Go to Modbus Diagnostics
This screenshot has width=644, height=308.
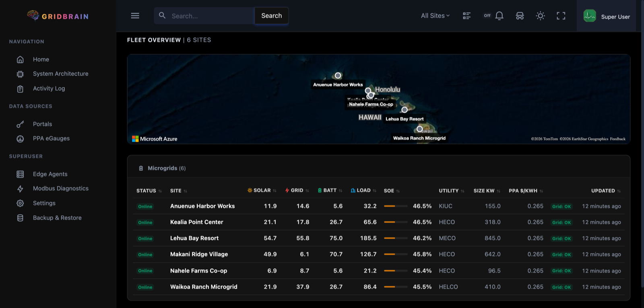(x=61, y=189)
